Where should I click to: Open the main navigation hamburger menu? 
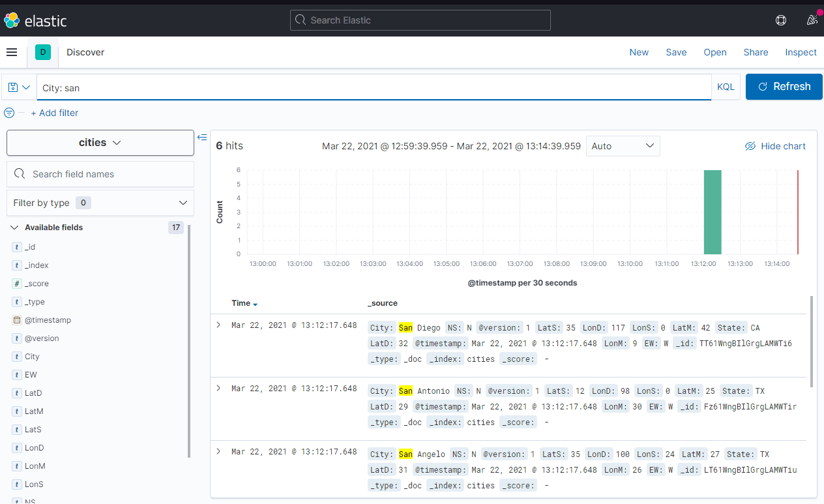coord(12,52)
